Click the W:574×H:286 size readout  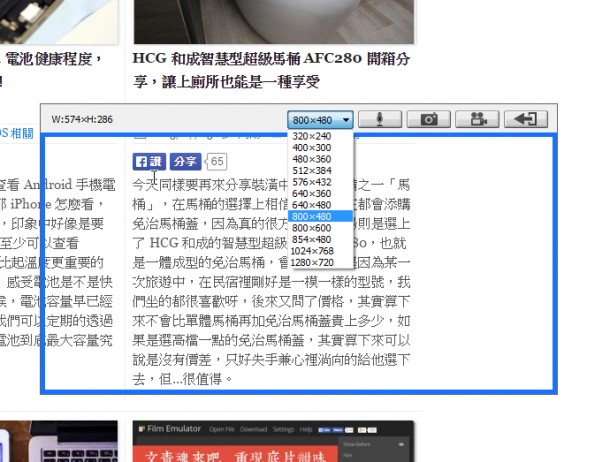(x=82, y=119)
